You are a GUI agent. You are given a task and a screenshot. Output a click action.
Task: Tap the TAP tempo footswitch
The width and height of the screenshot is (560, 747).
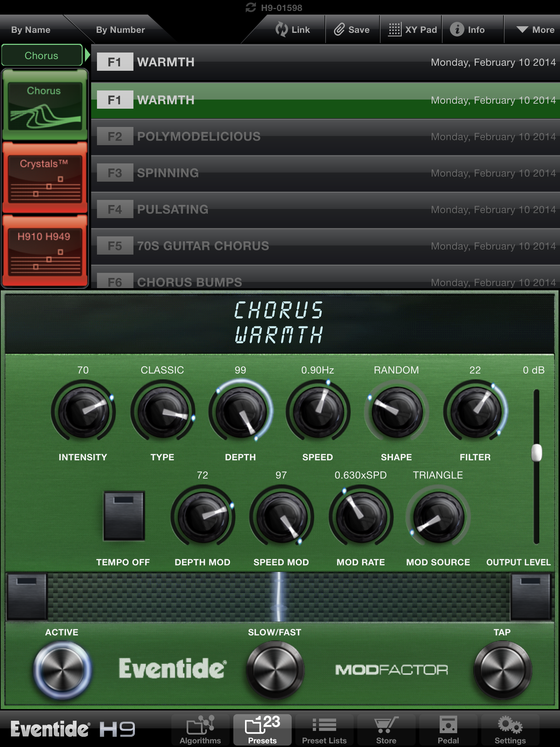click(502, 670)
